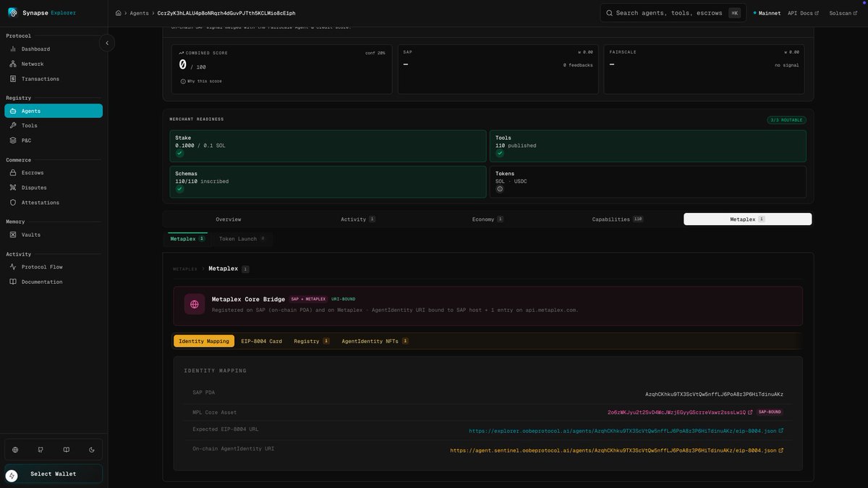
Task: Switch to the Capabilities tab
Action: [617, 219]
